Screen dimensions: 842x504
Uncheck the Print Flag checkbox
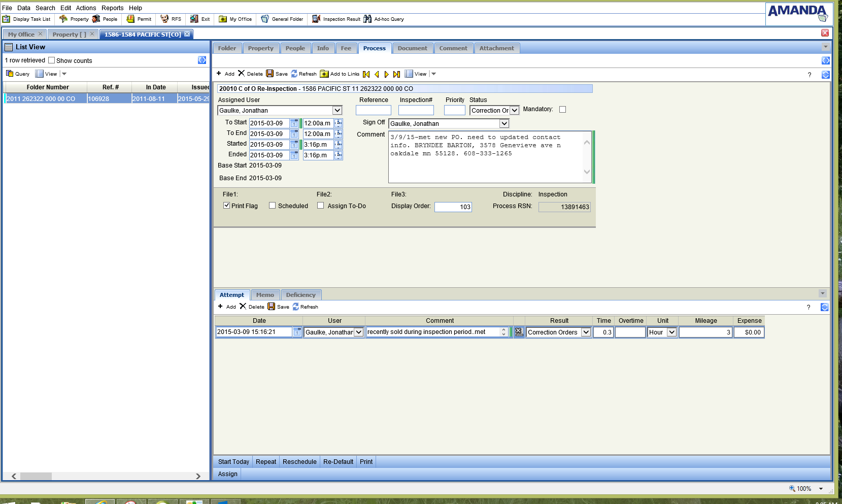point(226,206)
